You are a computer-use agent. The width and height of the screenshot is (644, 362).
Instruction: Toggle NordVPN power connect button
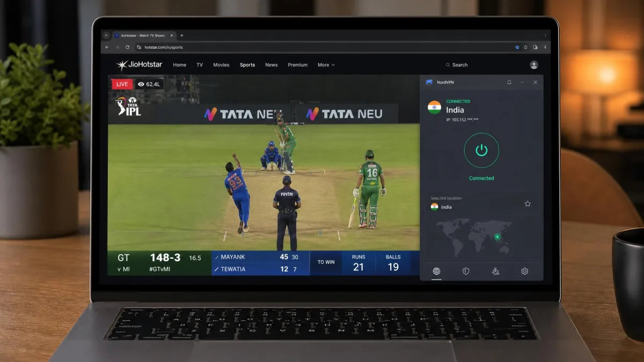tap(481, 151)
